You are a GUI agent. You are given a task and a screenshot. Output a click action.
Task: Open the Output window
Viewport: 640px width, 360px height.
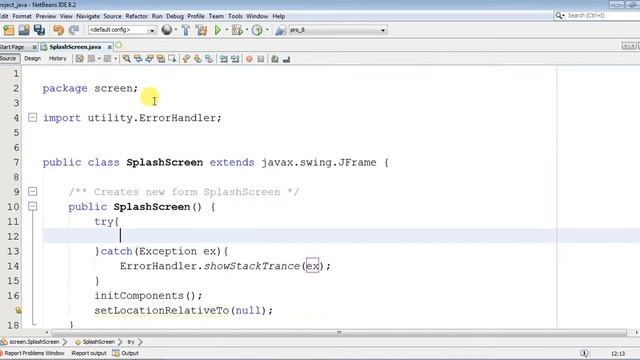click(126, 353)
